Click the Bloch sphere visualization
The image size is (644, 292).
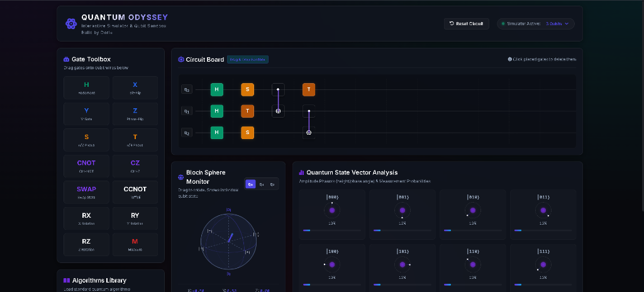coord(228,242)
